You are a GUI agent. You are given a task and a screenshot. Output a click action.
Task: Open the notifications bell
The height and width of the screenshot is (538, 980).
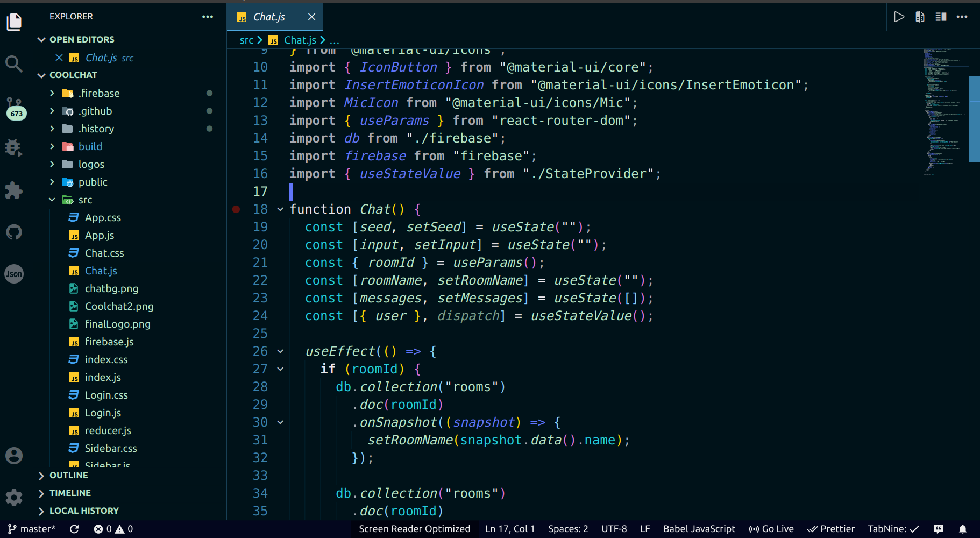(x=963, y=529)
